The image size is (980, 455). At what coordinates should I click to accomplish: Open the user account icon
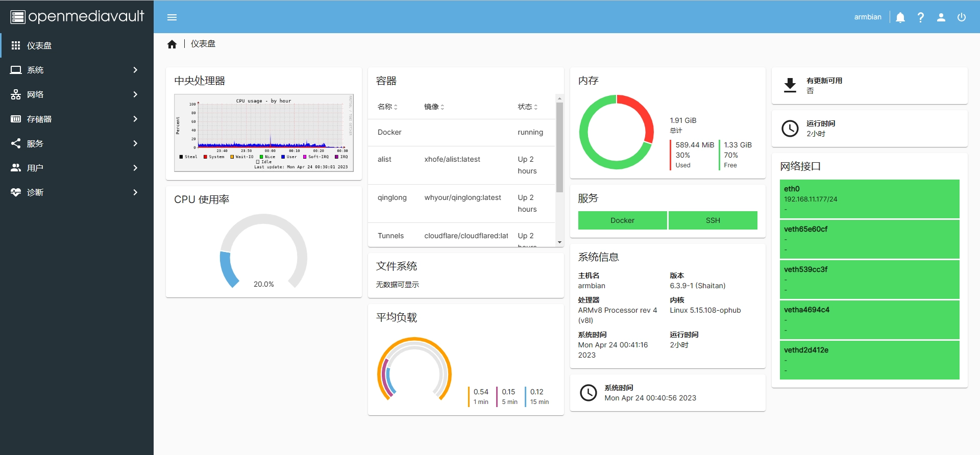coord(941,17)
